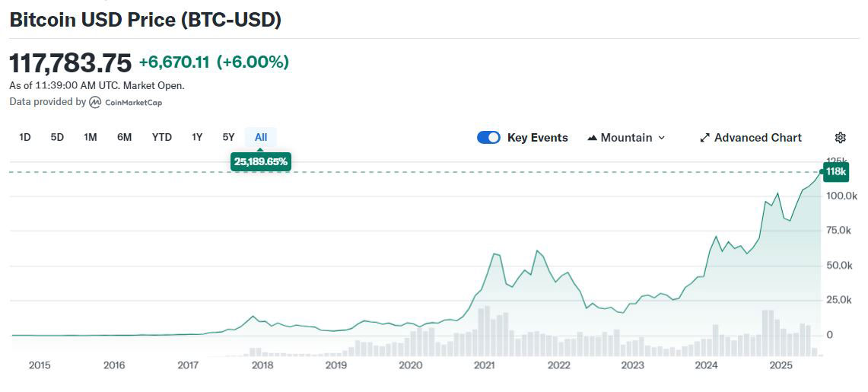Expand the Mountain dropdown chevron
This screenshot has width=868, height=392.
tap(661, 138)
